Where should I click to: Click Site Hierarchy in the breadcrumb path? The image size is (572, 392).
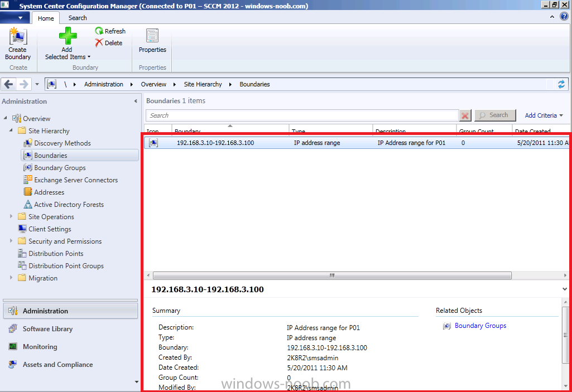pos(203,84)
